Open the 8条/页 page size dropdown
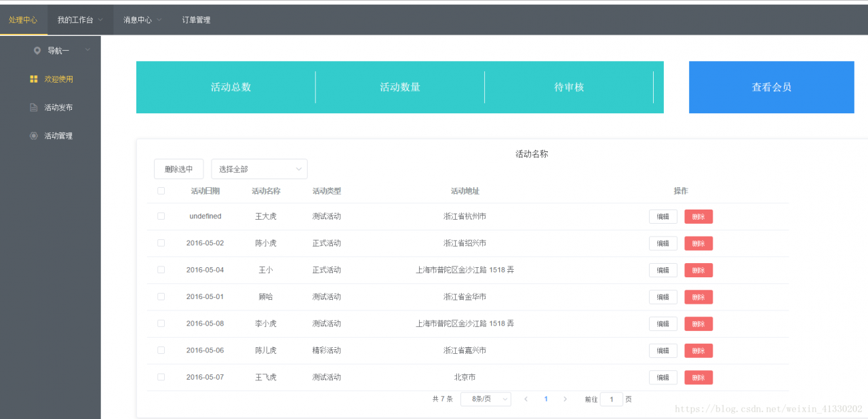The width and height of the screenshot is (868, 419). 486,399
